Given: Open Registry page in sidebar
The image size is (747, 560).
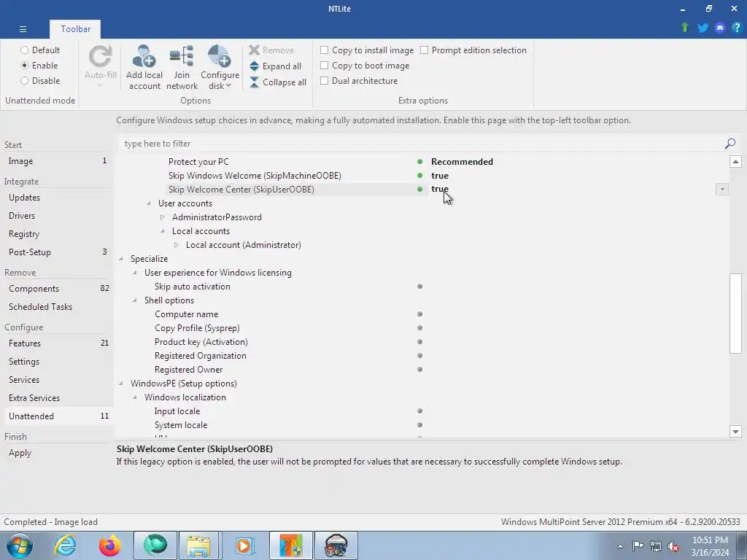Looking at the screenshot, I should 58,234.
